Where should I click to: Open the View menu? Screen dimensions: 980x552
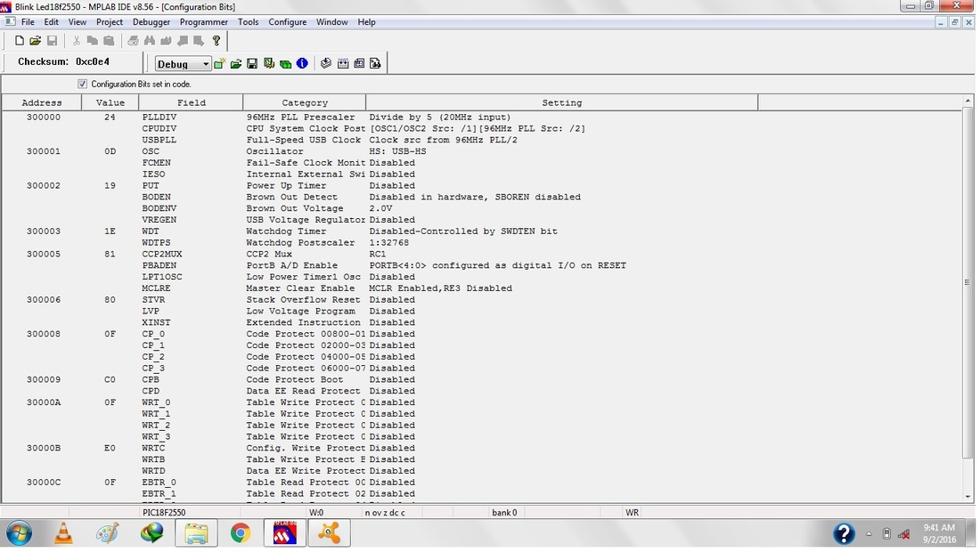(78, 22)
